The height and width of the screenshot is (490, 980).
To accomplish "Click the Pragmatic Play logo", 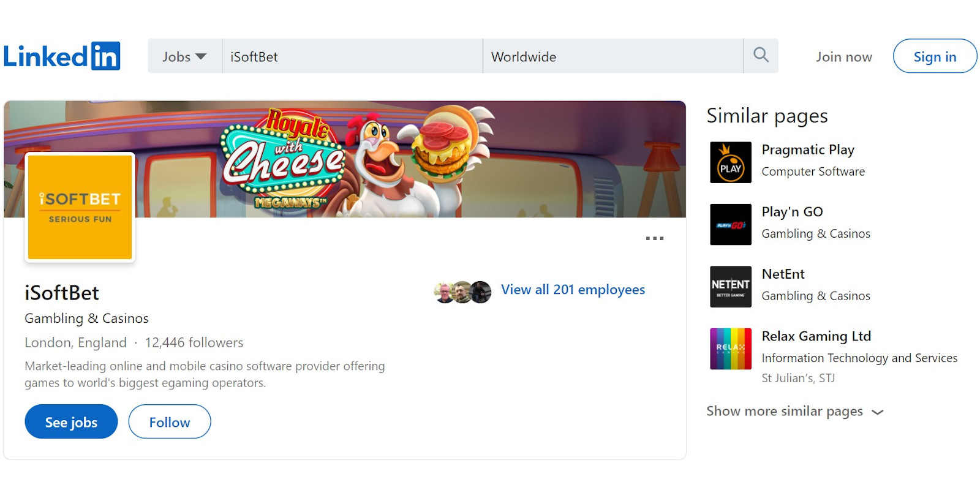I will pyautogui.click(x=731, y=162).
